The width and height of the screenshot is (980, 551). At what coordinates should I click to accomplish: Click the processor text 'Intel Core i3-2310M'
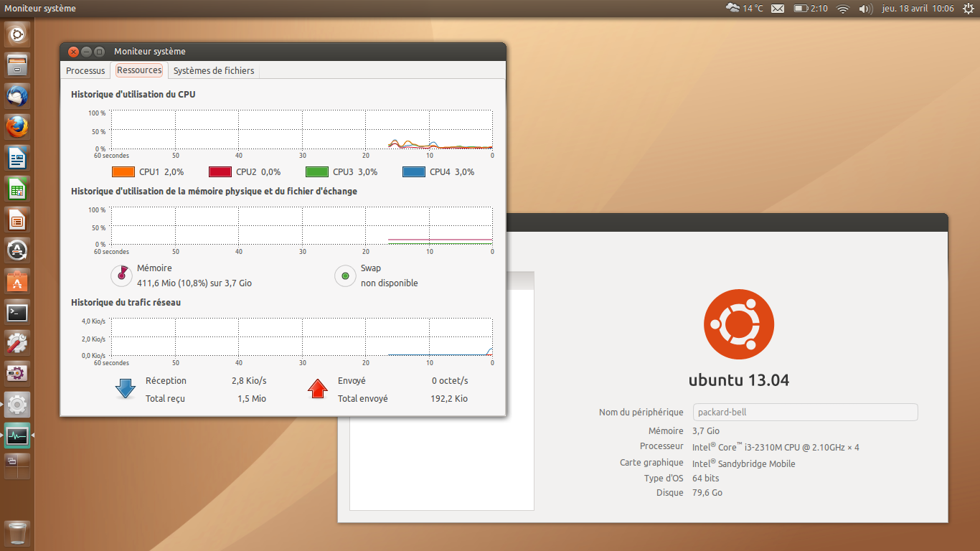(776, 447)
